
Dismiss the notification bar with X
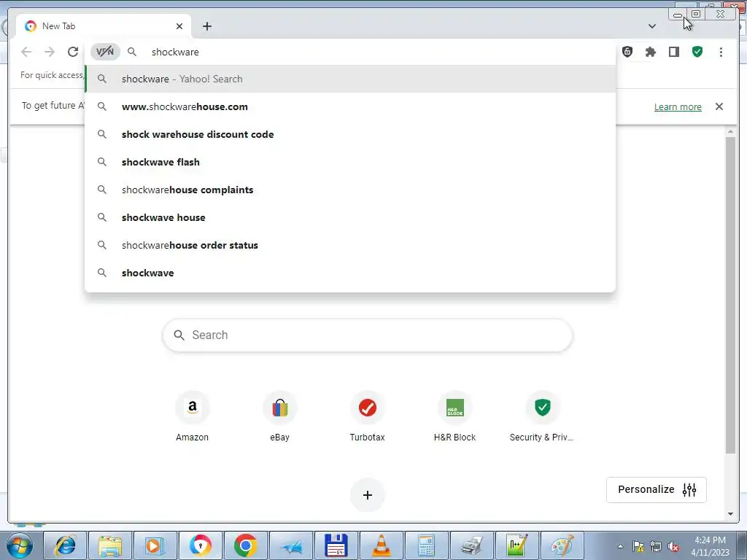pos(719,106)
